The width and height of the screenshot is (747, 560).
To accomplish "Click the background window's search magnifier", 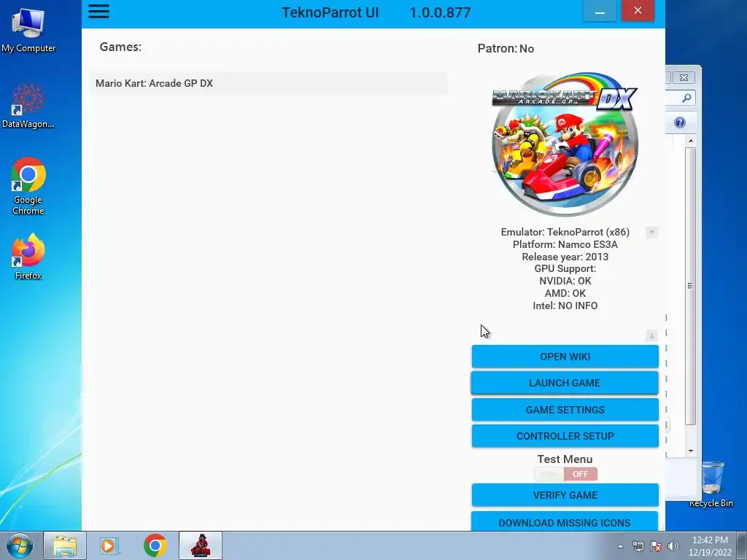I will tap(686, 98).
